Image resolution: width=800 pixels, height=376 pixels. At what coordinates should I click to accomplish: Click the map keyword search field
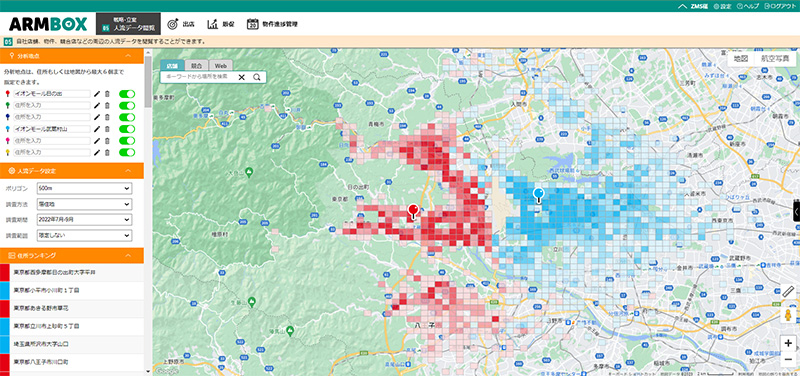pos(198,77)
